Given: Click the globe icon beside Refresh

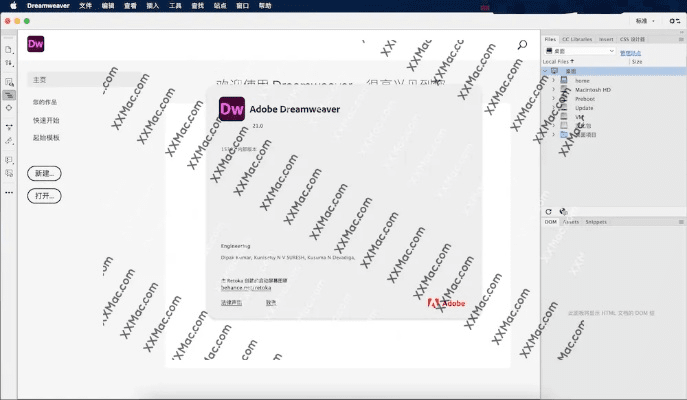Looking at the screenshot, I should [563, 212].
